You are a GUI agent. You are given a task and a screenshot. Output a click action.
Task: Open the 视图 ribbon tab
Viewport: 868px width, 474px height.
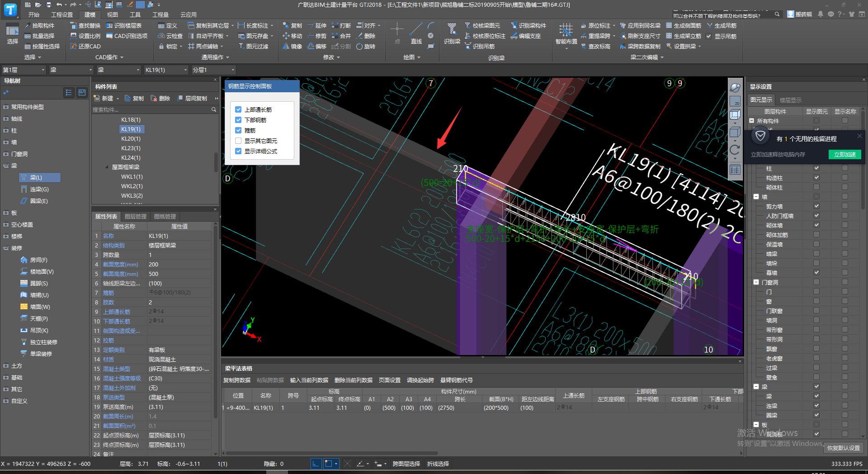tap(112, 15)
